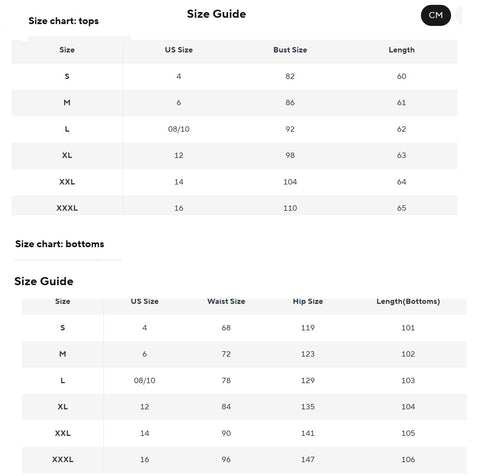
Task: Click the Bust Size column header
Action: pyautogui.click(x=290, y=50)
